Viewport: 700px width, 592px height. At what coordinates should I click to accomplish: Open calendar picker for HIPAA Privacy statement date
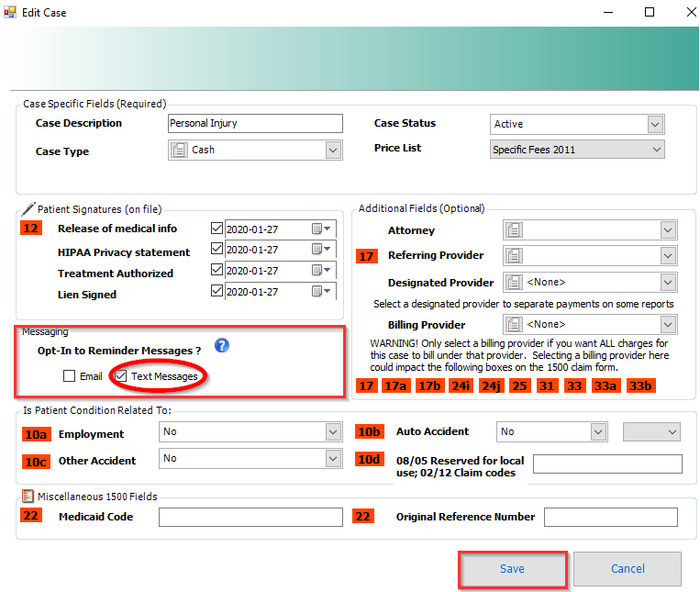click(317, 249)
